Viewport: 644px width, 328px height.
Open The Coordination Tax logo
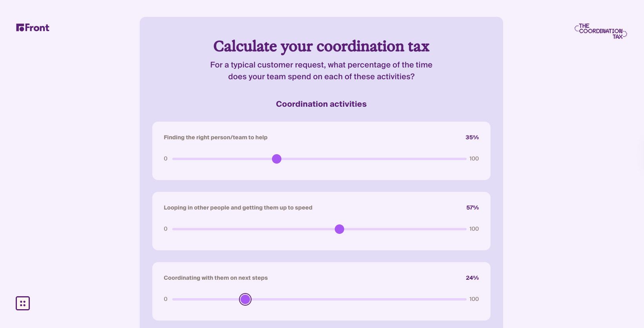(600, 31)
